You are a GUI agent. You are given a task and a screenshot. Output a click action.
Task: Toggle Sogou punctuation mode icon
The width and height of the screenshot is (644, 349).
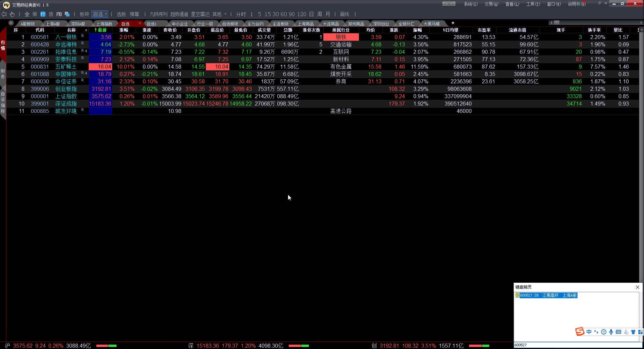(596, 332)
